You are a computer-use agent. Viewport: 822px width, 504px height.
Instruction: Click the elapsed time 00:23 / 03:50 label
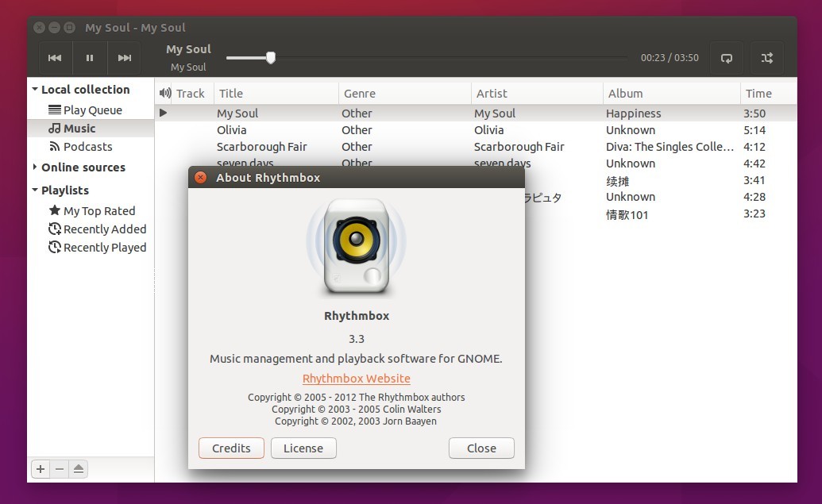(x=670, y=58)
